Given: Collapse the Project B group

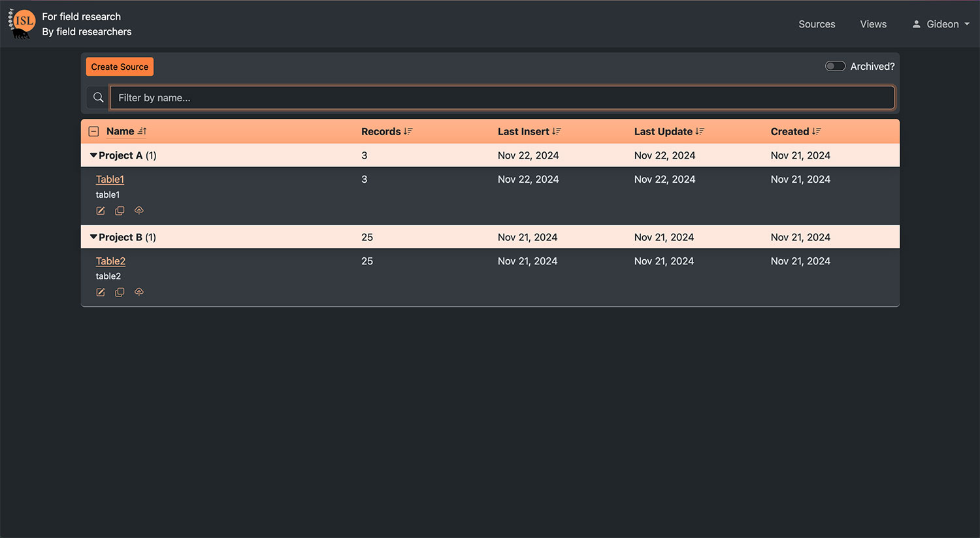Looking at the screenshot, I should pos(93,237).
